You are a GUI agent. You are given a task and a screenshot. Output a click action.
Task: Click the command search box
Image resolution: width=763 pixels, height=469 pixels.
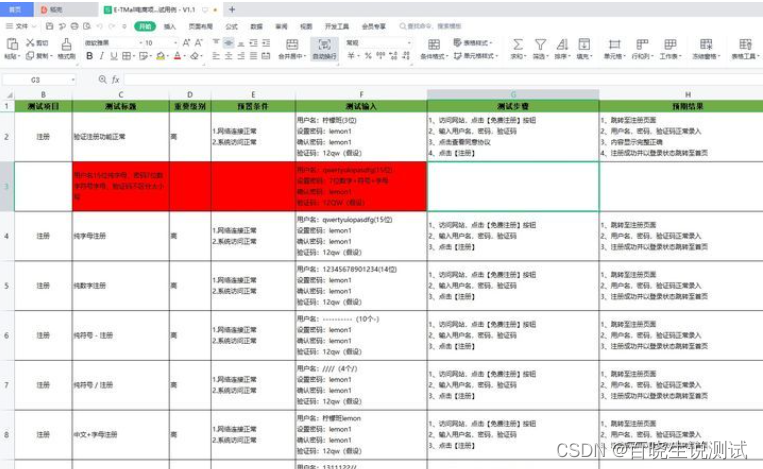tap(430, 26)
